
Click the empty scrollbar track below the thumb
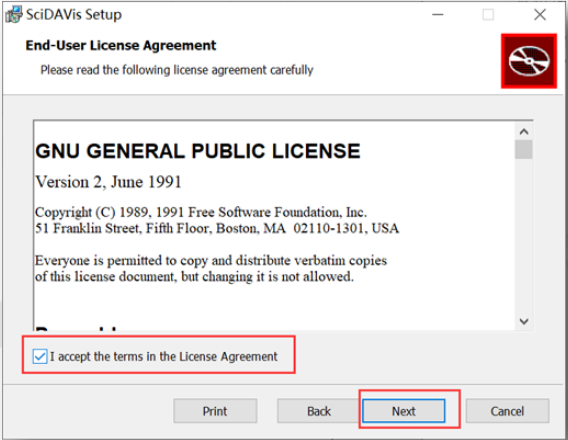523,235
